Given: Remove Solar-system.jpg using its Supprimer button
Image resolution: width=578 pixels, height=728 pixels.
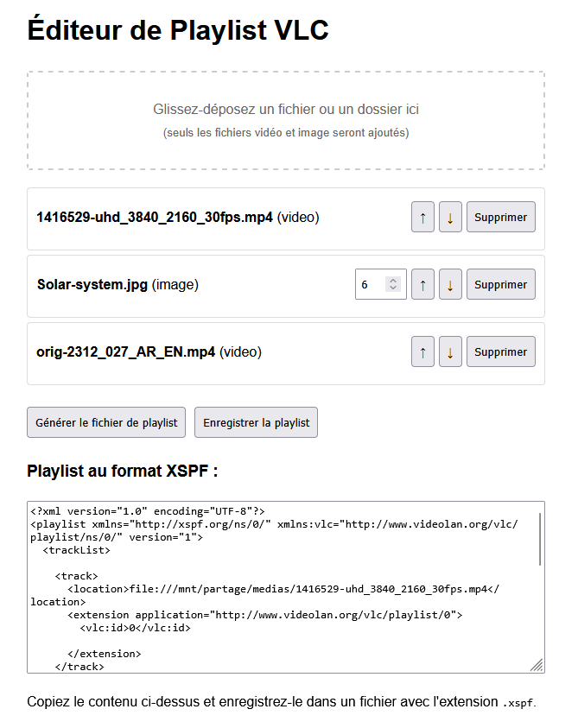Looking at the screenshot, I should pos(500,285).
